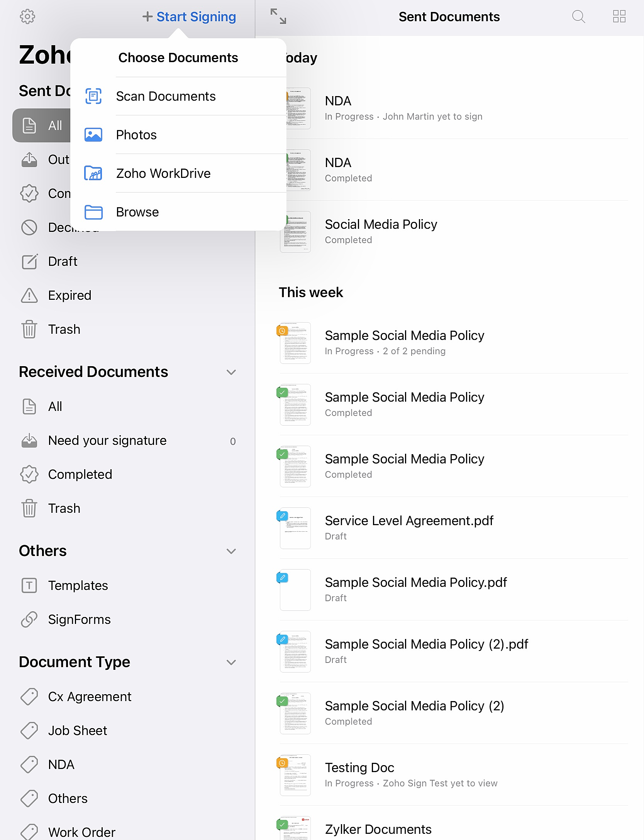The width and height of the screenshot is (644, 840).
Task: Open the Draft folder in sidebar
Action: [x=127, y=261]
